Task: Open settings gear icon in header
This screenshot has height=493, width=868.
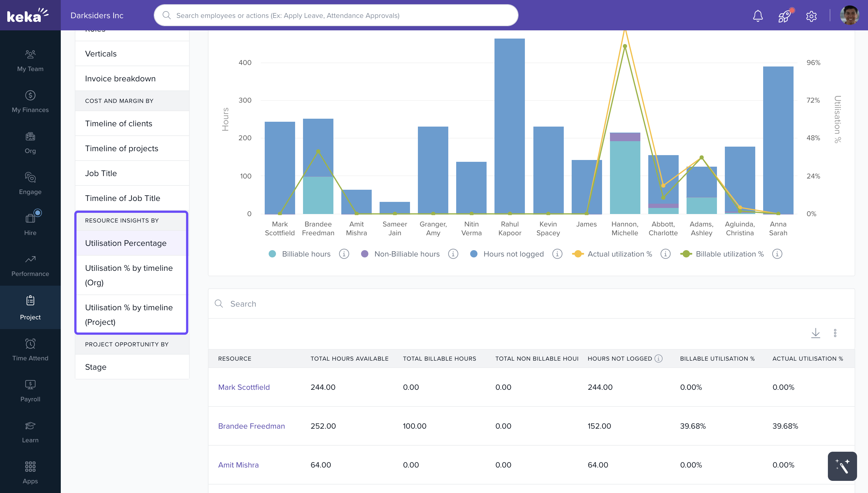Action: [x=811, y=16]
